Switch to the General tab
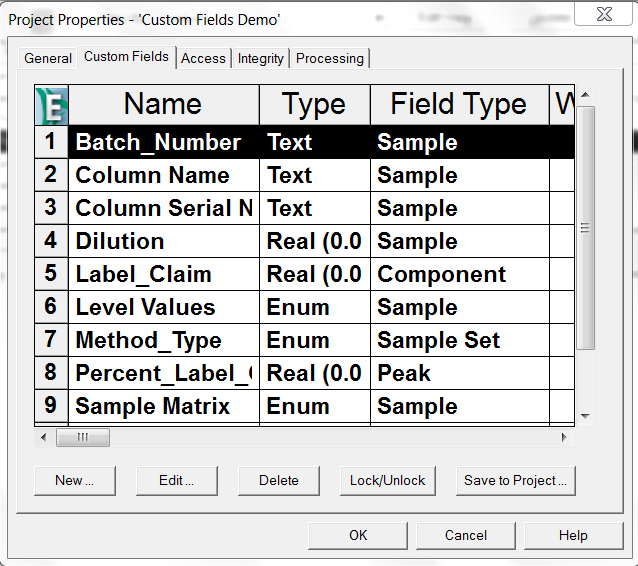Image resolution: width=638 pixels, height=566 pixels. pyautogui.click(x=48, y=58)
